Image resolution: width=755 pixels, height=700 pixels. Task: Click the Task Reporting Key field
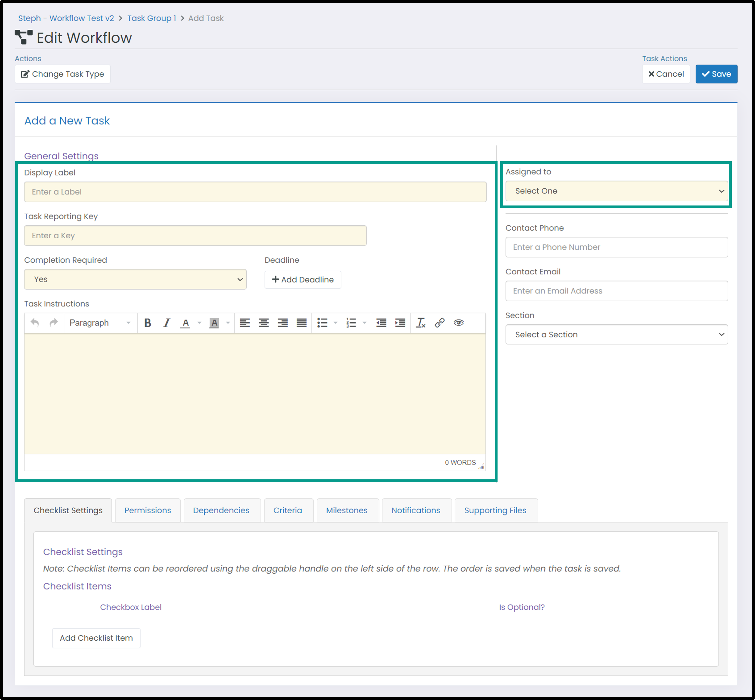195,235
